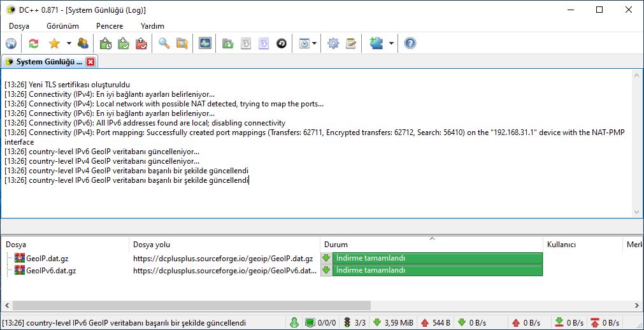The image size is (644, 330).
Task: Sort by Kullanıcı column header
Action: pos(583,245)
